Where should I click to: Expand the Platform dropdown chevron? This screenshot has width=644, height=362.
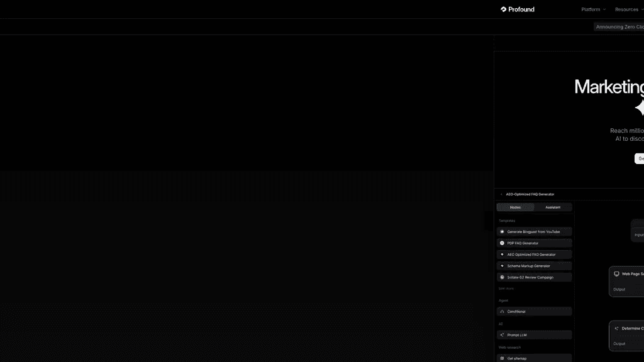[604, 9]
